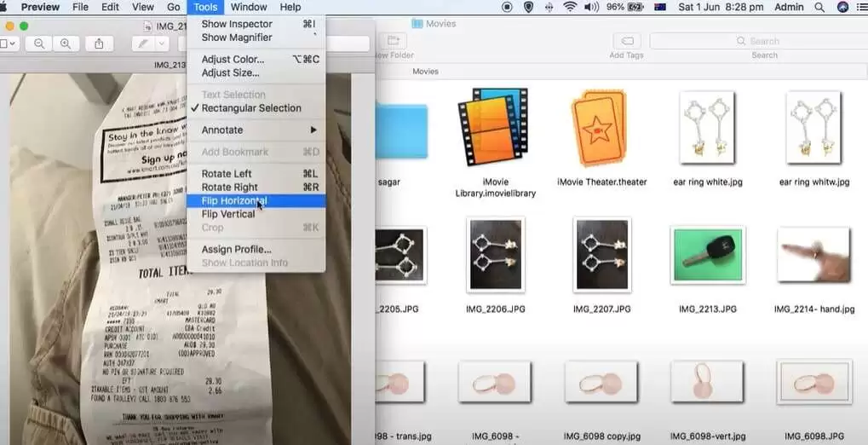Expand the Annotate submenu
This screenshot has width=868, height=445.
point(256,130)
